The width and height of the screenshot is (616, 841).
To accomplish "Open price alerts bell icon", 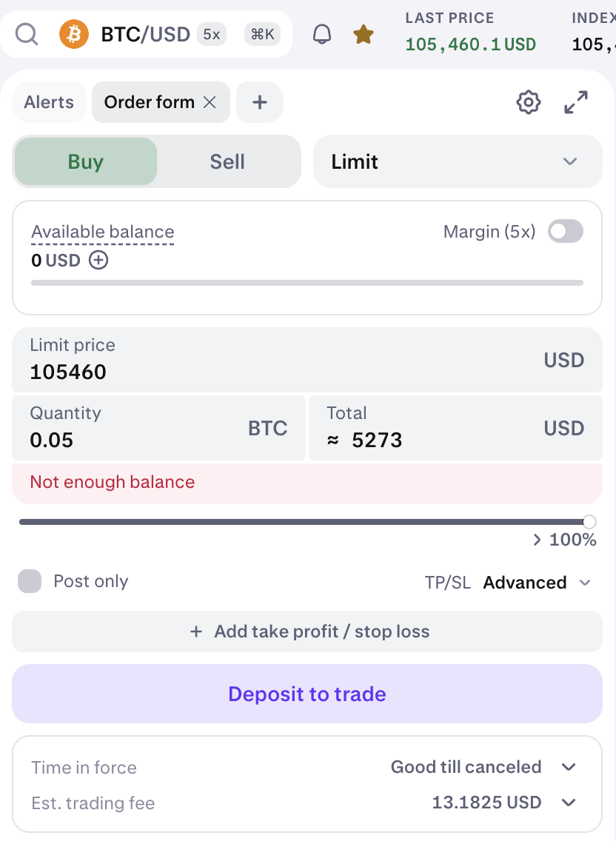I will pos(322,34).
